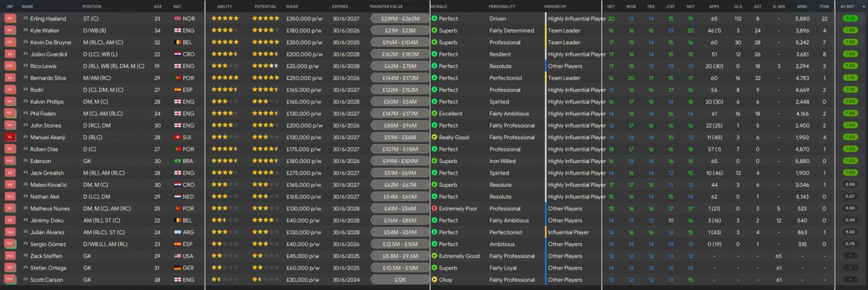Image resolution: width=868 pixels, height=290 pixels.
Task: Click Kyle Walker's £21M - £23M transfer value
Action: click(400, 31)
